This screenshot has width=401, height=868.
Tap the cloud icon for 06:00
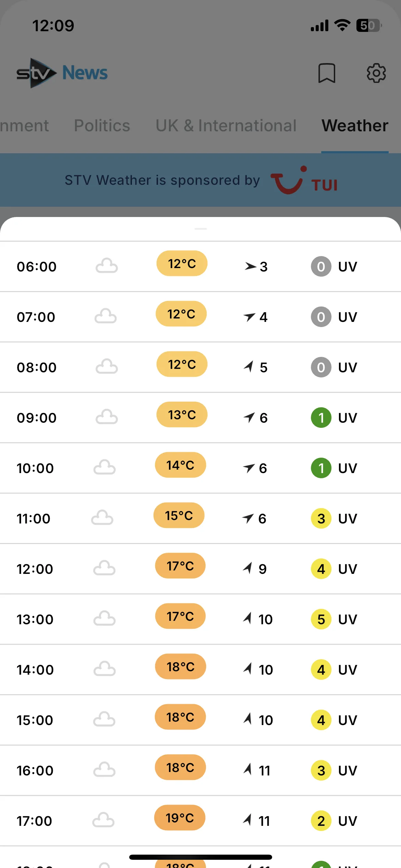tap(107, 266)
